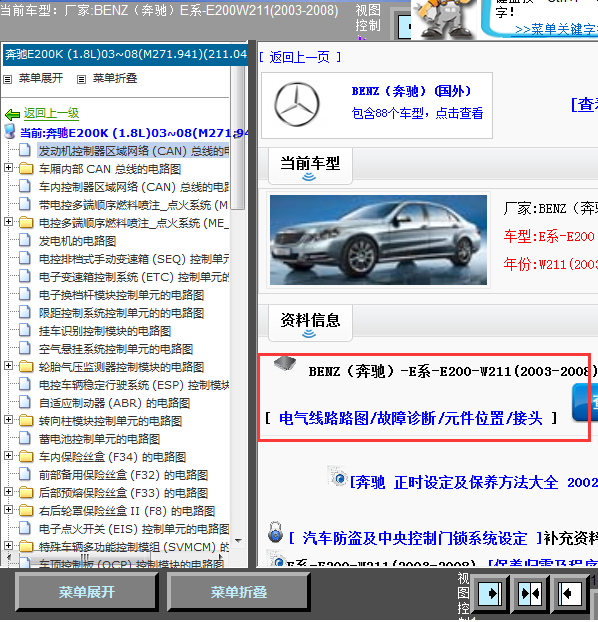Click the 菜单关键字 link at top
The height and width of the screenshot is (622, 598).
(x=556, y=30)
